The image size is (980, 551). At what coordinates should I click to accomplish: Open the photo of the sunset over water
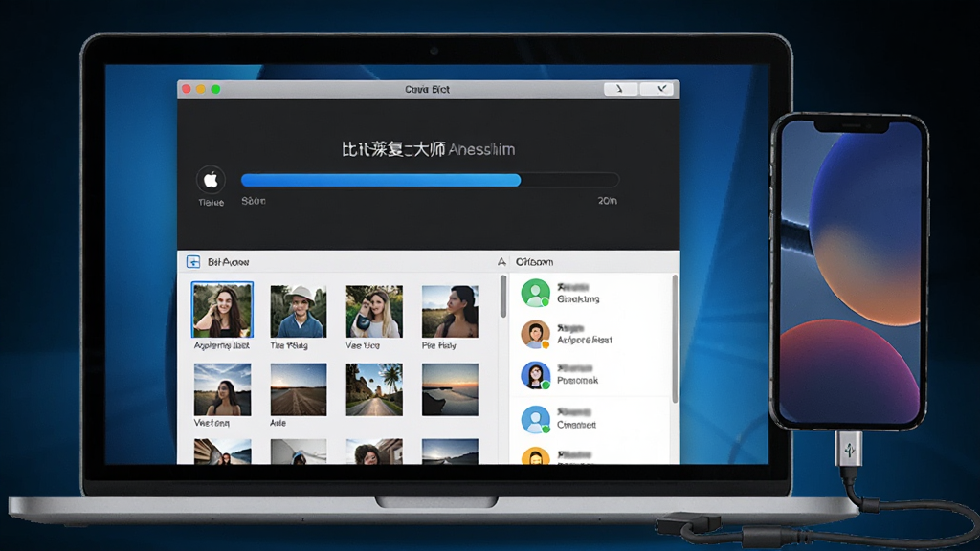click(x=450, y=389)
